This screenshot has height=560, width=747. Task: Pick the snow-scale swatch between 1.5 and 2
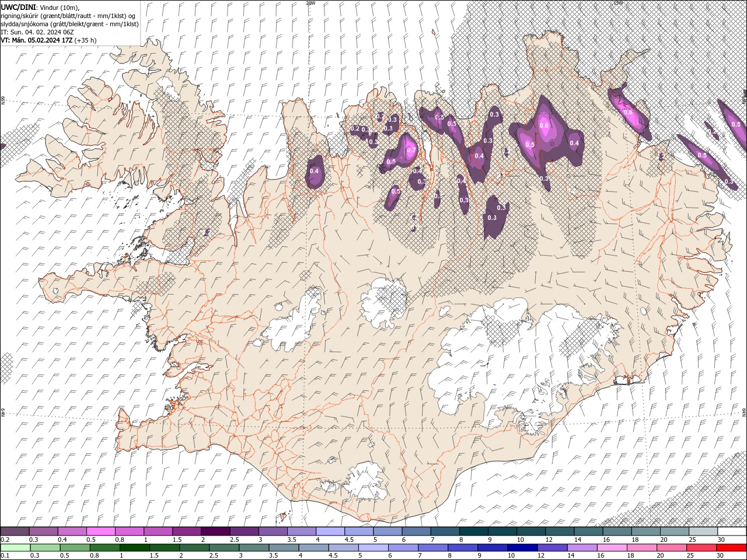(x=187, y=531)
